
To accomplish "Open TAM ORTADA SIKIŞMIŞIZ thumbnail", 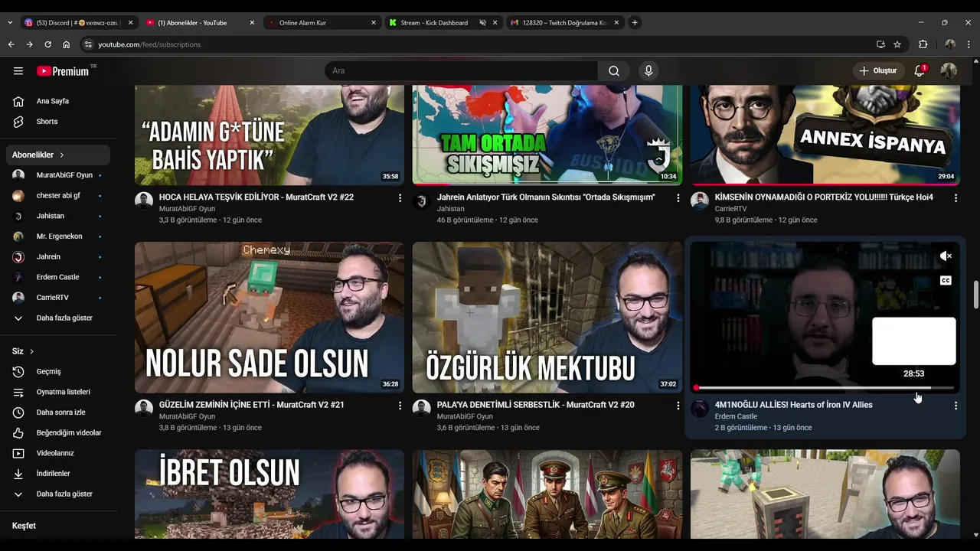I will (x=547, y=135).
